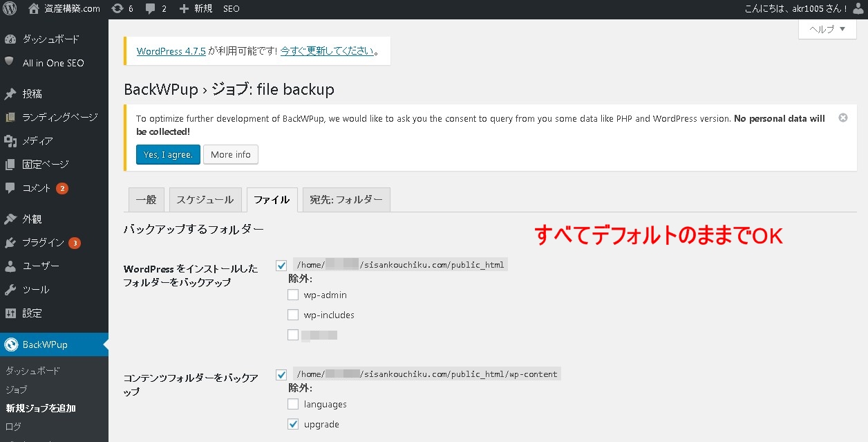Expand the ヘルプ dropdown tab
This screenshot has height=442, width=868.
[827, 29]
